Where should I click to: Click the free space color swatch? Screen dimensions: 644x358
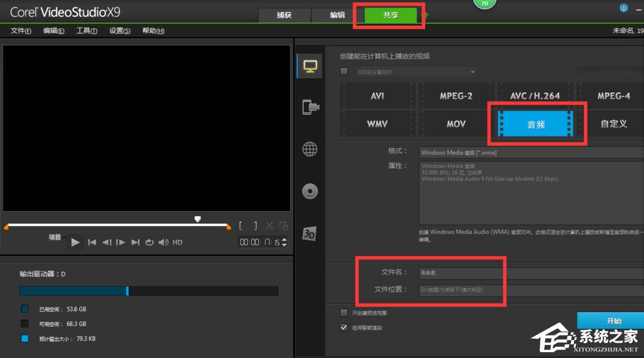click(24, 323)
